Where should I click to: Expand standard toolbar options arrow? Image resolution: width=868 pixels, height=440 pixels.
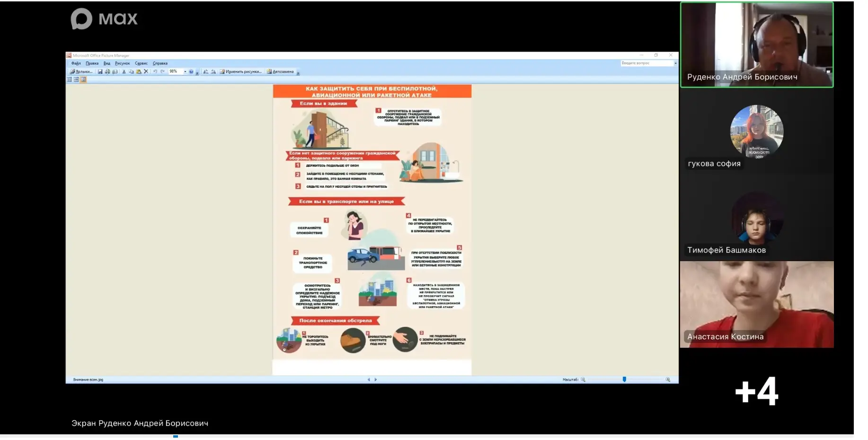pyautogui.click(x=197, y=73)
